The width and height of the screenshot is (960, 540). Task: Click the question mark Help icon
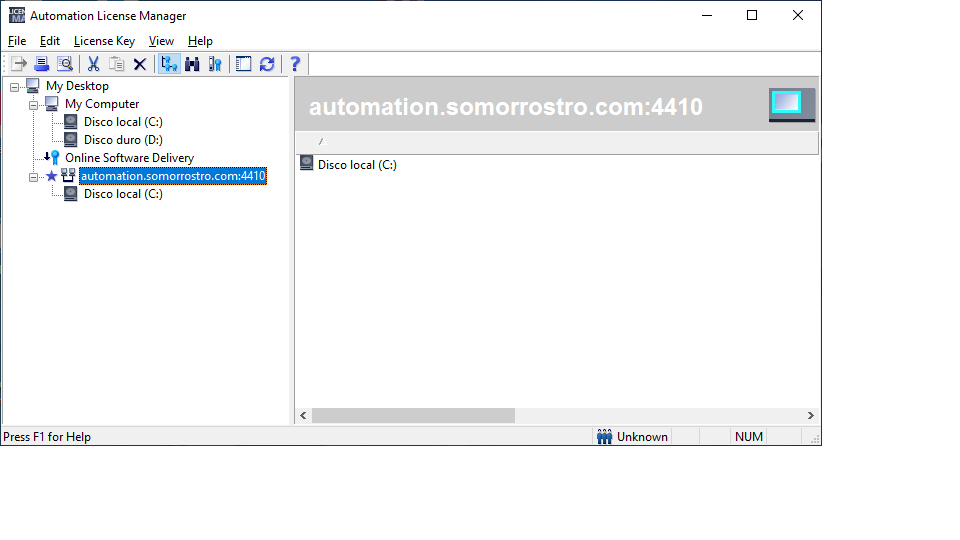(x=295, y=64)
